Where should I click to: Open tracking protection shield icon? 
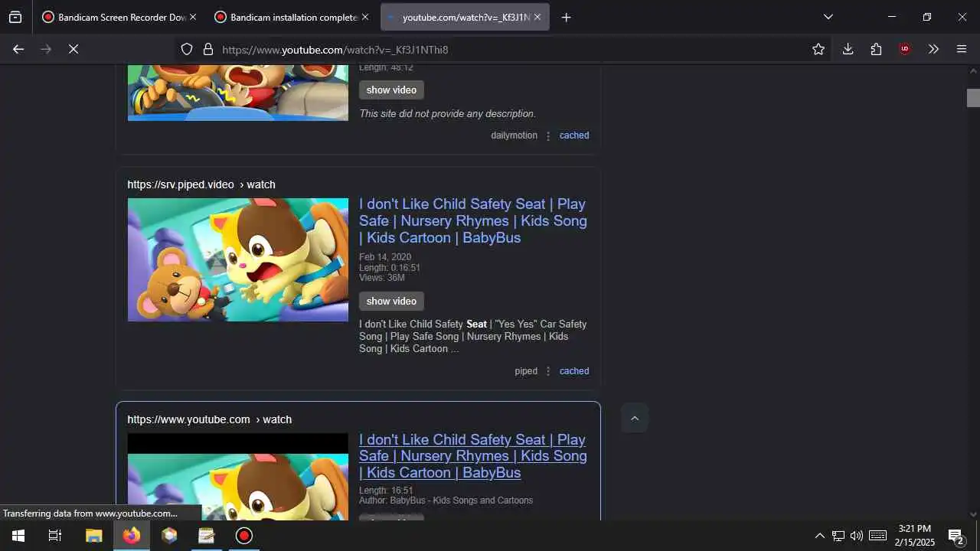[x=187, y=49]
